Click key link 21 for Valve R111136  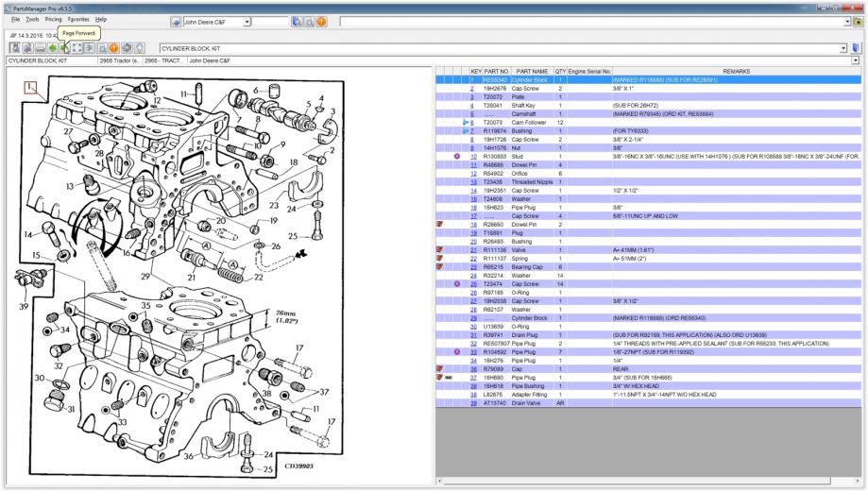click(x=473, y=250)
